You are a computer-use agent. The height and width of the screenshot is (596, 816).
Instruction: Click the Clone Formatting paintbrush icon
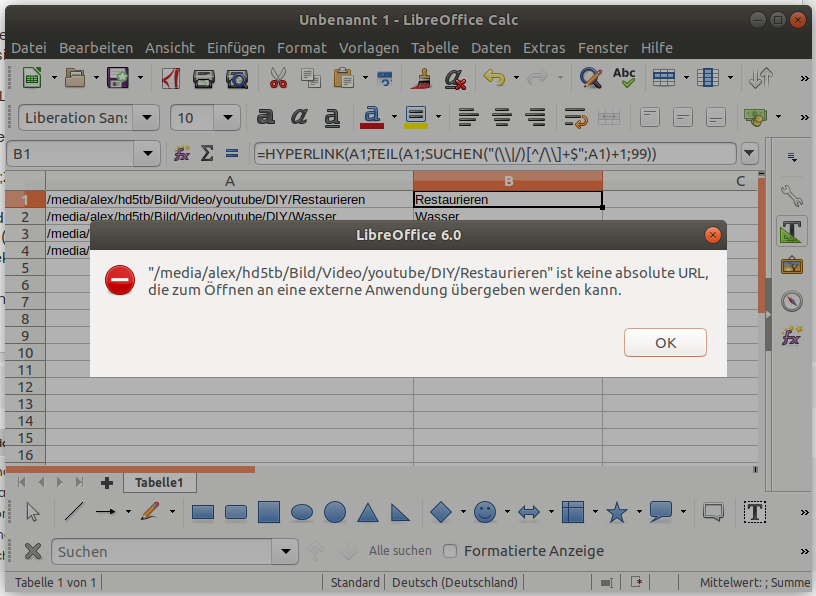(421, 78)
